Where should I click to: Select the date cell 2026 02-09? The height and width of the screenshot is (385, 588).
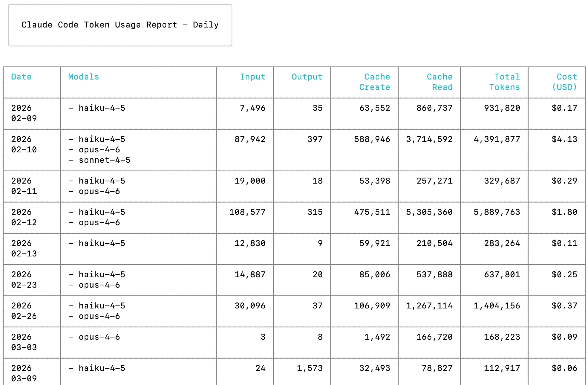coord(24,113)
